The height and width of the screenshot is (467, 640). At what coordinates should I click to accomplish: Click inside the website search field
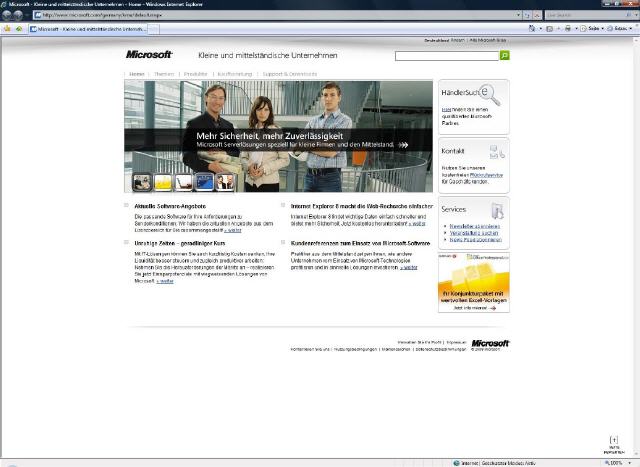(445, 56)
